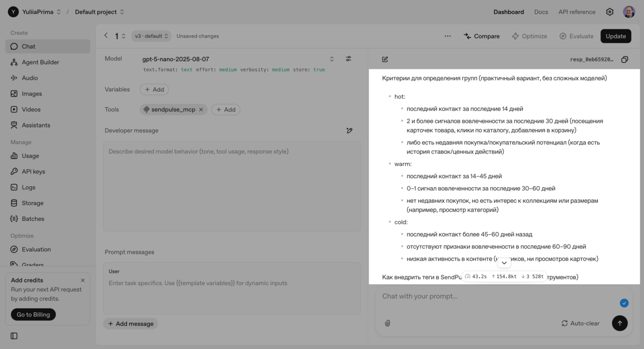Viewport: 644px width, 349px height.
Task: Start a new chat with compose icon
Action: tap(385, 60)
